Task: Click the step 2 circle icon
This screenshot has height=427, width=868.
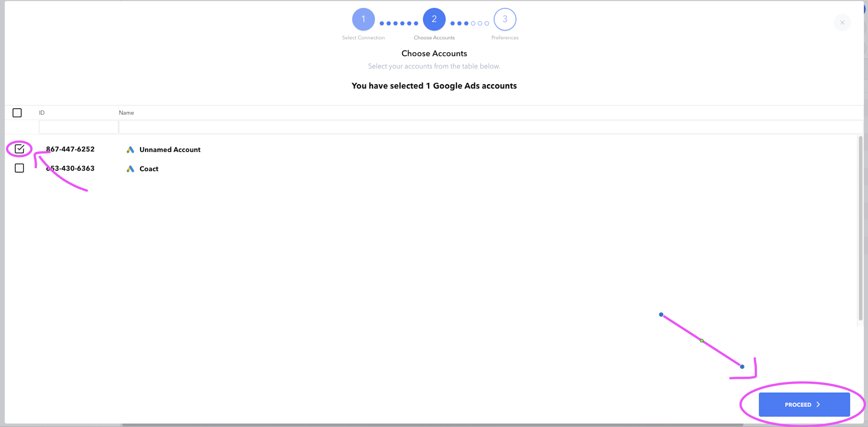Action: tap(434, 19)
